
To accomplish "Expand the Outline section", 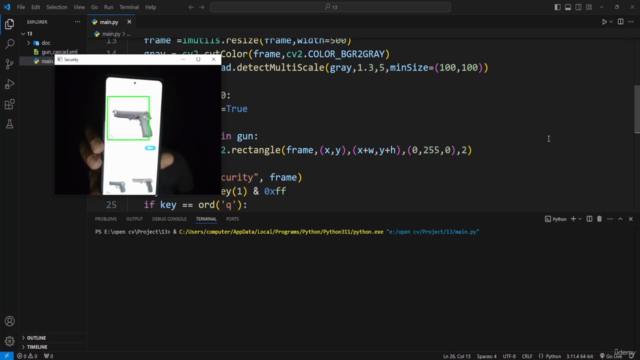I will coord(36,338).
